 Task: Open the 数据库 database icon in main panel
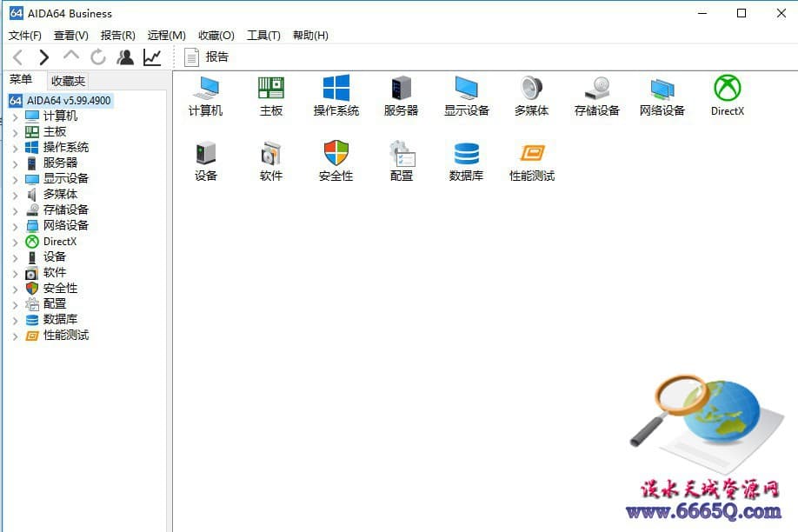[x=466, y=161]
